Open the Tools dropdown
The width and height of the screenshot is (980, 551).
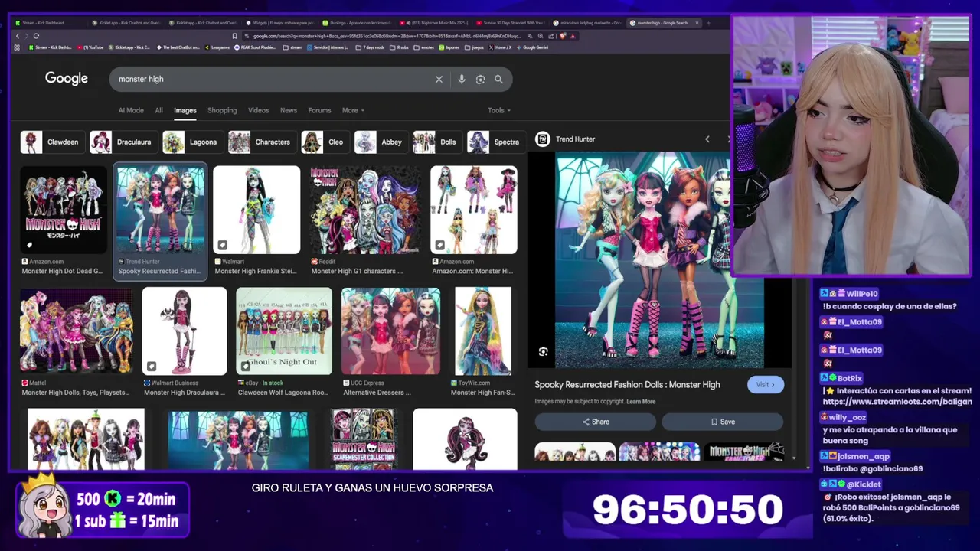pos(499,110)
